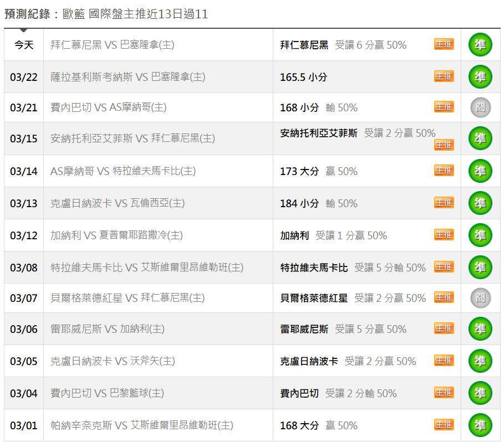Click the green 準 icon in today's row

480,45
